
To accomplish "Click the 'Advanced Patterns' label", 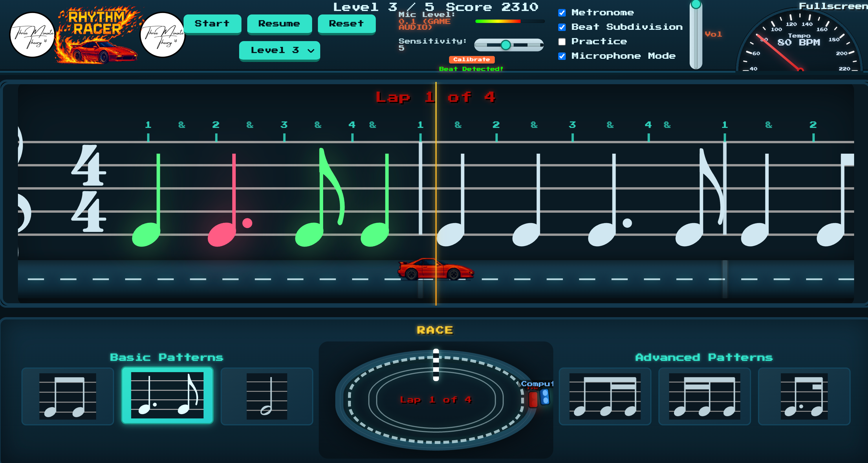I will pos(704,357).
